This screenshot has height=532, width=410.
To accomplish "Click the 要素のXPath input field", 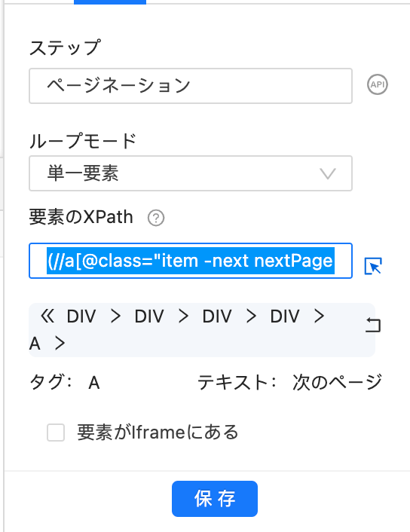I will click(x=191, y=261).
